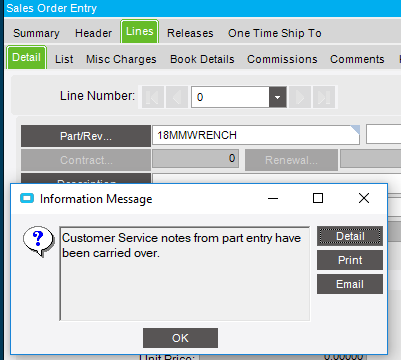Switch to the Header tab
This screenshot has width=401, height=360.
tap(93, 33)
